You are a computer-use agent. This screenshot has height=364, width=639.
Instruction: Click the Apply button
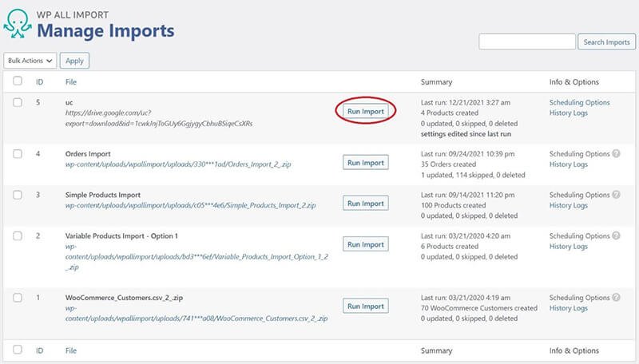click(74, 61)
